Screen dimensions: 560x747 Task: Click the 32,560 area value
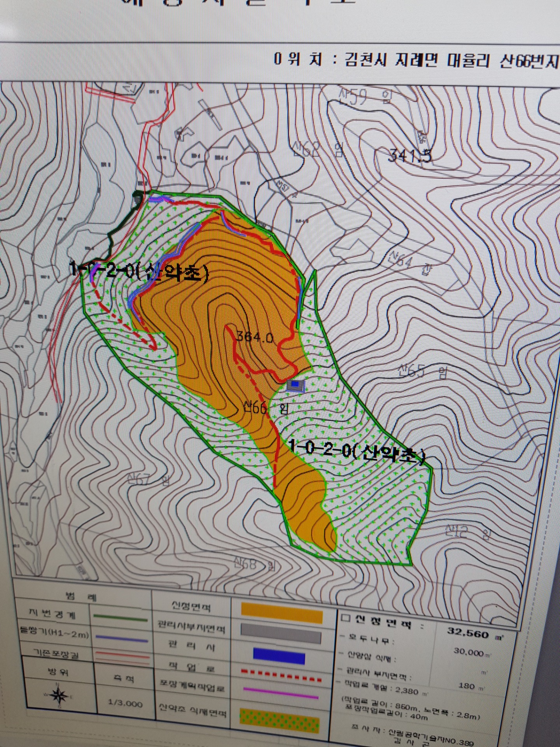tap(468, 633)
